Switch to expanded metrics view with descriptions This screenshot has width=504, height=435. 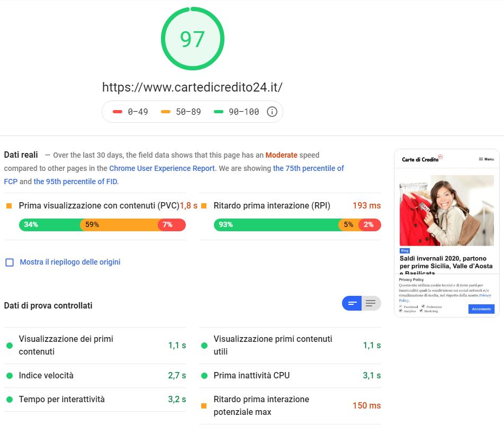(x=371, y=303)
